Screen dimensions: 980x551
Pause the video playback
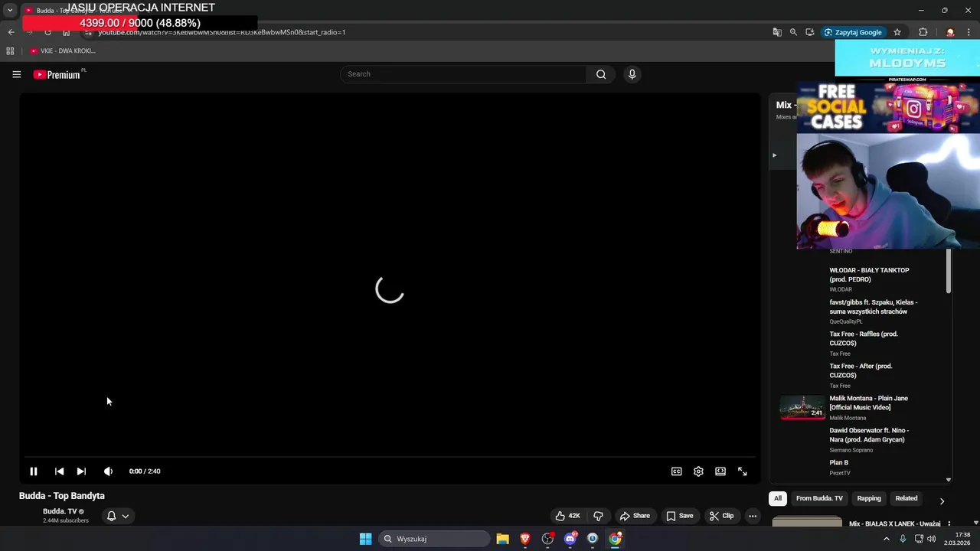click(34, 471)
